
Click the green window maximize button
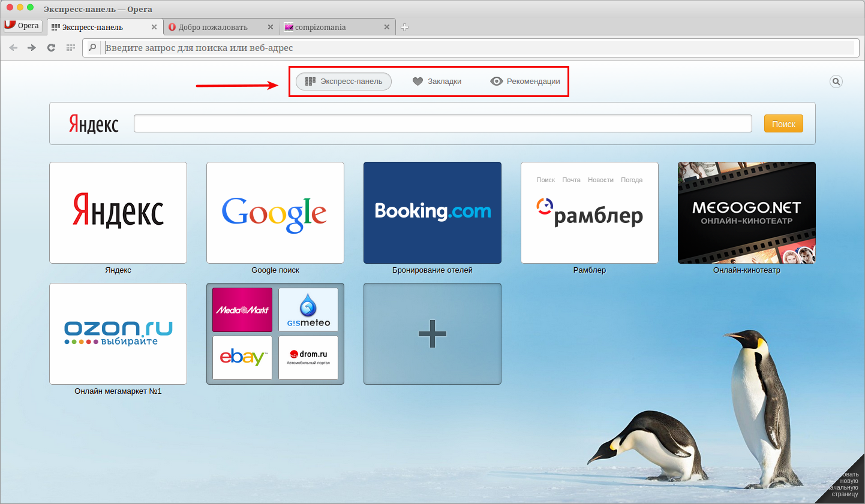coord(30,7)
